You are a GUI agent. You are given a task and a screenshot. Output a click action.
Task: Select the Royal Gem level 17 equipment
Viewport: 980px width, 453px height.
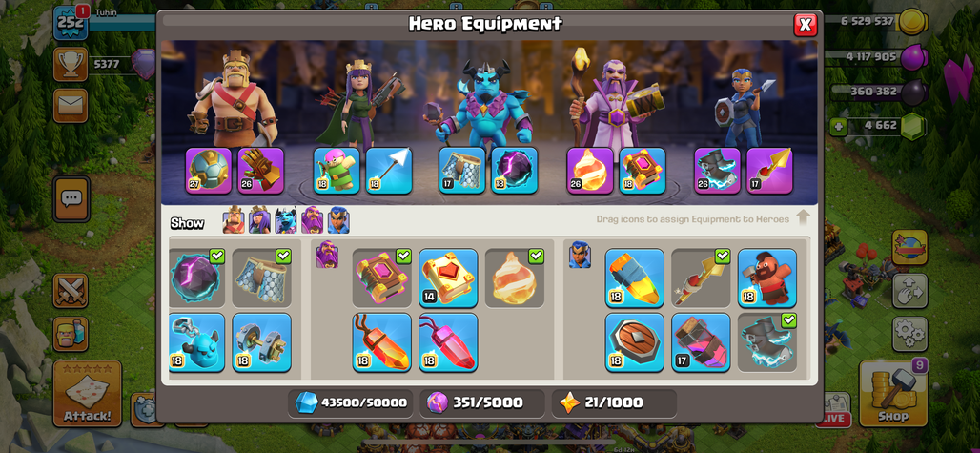[x=701, y=342]
